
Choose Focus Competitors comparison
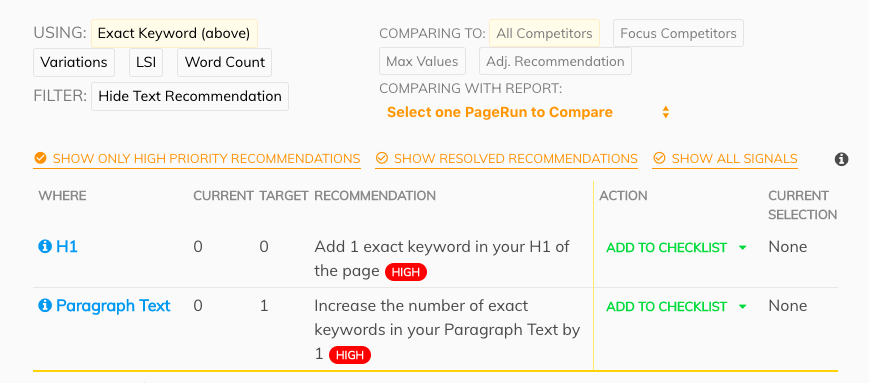click(x=678, y=33)
